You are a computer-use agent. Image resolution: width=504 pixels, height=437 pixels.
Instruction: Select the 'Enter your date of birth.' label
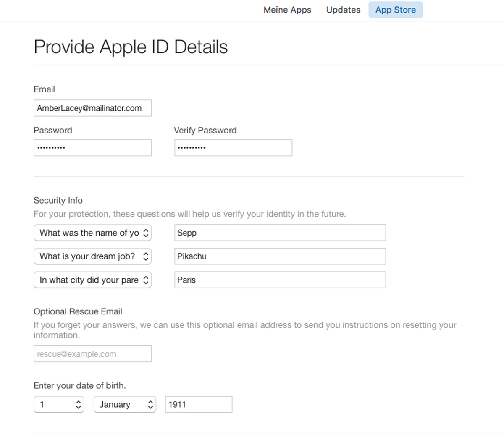80,386
